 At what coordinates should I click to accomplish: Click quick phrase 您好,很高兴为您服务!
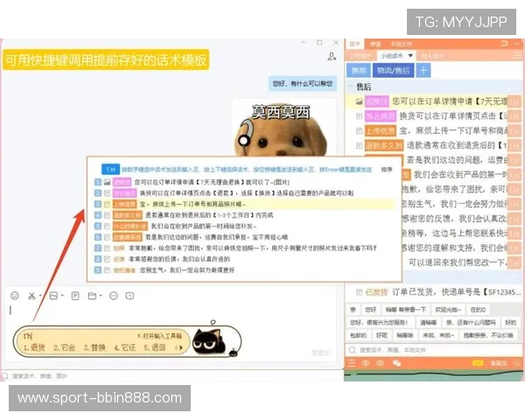click(x=379, y=323)
